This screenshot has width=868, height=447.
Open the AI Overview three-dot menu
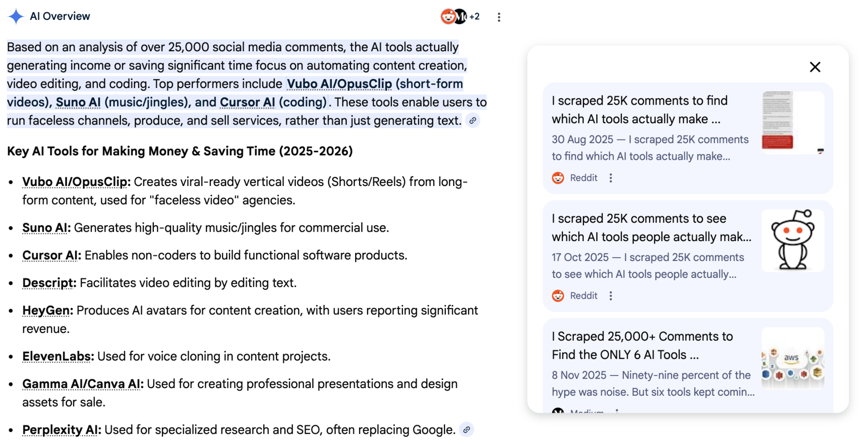pos(499,17)
